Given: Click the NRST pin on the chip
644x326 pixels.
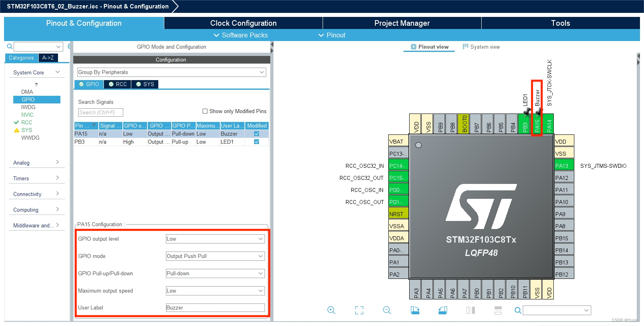Looking at the screenshot, I should click(x=398, y=214).
